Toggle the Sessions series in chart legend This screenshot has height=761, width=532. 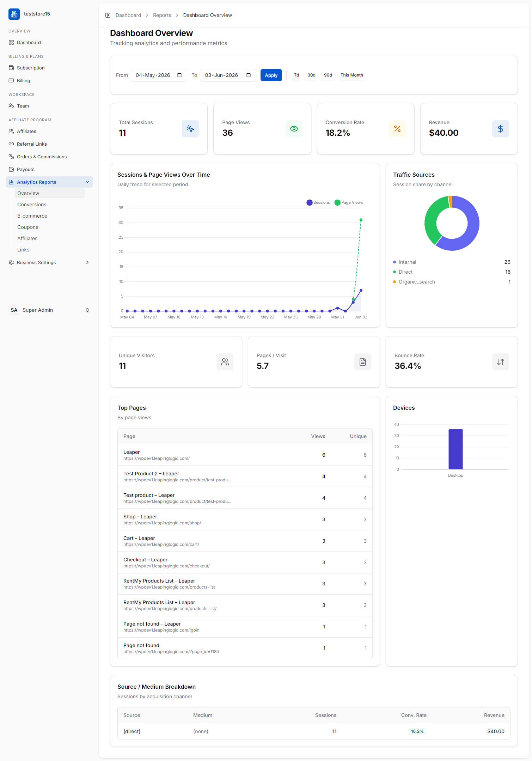pos(318,202)
